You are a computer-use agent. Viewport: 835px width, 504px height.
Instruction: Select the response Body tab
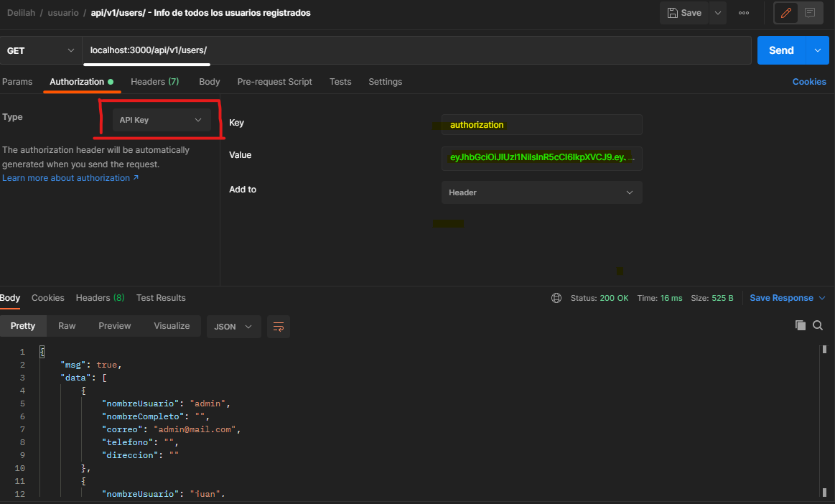click(x=9, y=298)
